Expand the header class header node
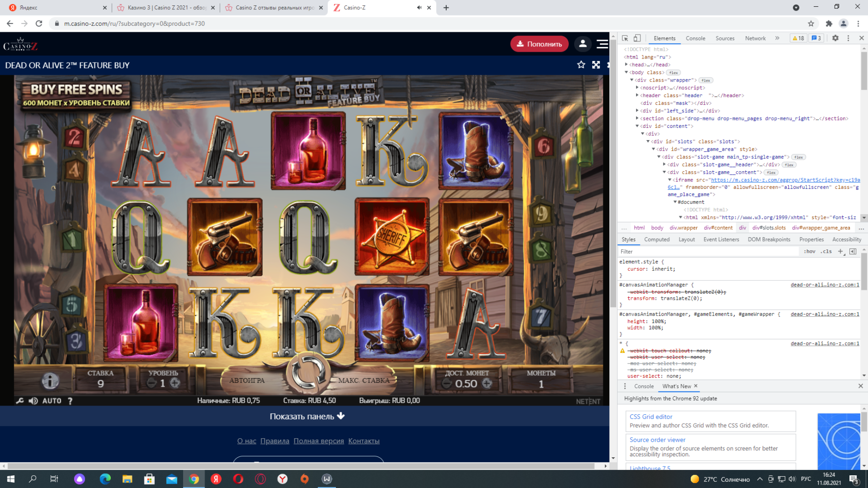This screenshot has height=488, width=868. (x=637, y=95)
